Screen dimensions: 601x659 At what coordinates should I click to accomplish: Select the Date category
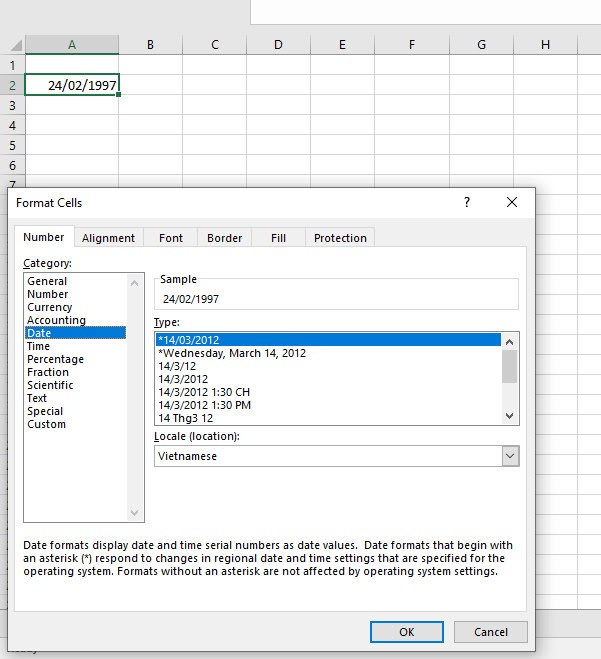tap(76, 333)
